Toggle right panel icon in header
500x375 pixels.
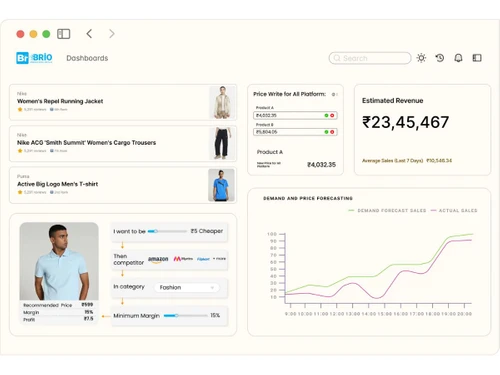[477, 58]
